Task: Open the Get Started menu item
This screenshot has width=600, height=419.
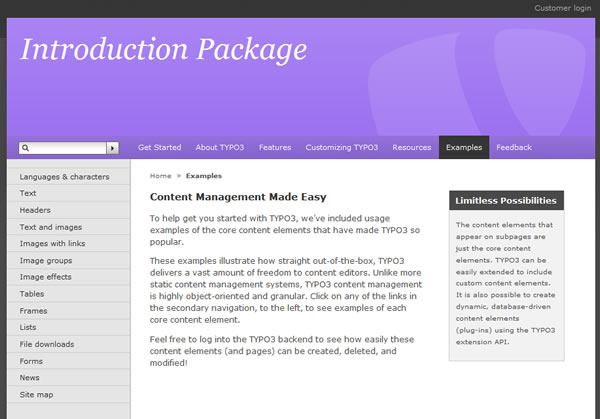Action: click(159, 147)
